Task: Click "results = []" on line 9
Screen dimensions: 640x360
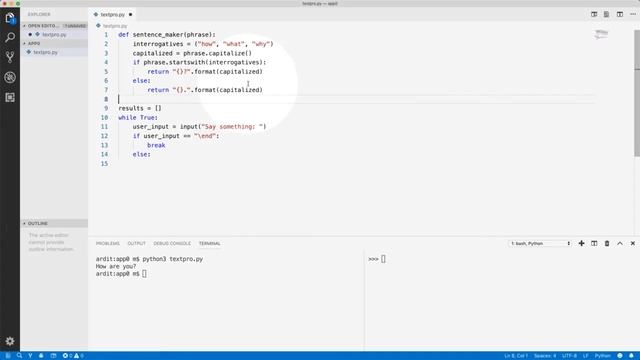Action: (x=140, y=108)
